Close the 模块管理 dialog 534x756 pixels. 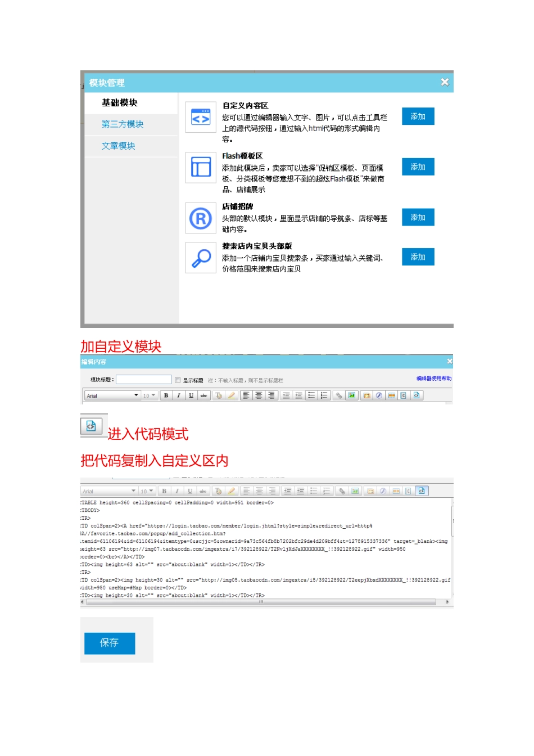pos(445,82)
